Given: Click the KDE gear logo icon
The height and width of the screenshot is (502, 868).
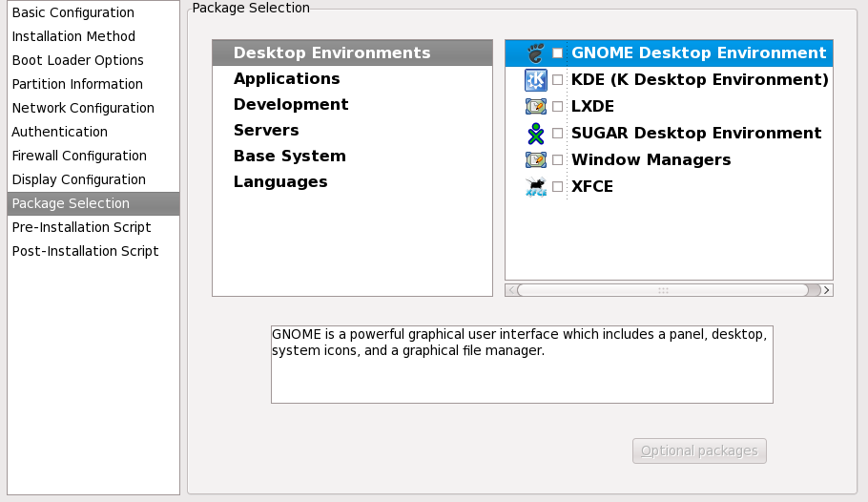Looking at the screenshot, I should click(535, 80).
